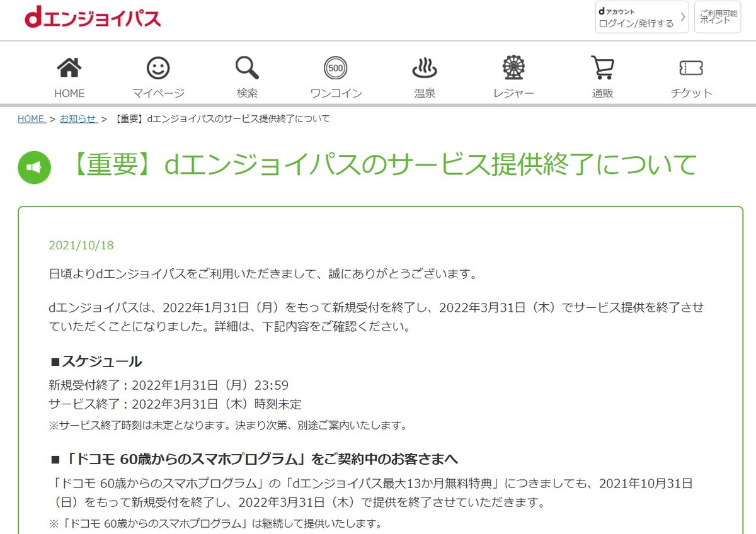Select the 通販 navigation label

point(602,93)
